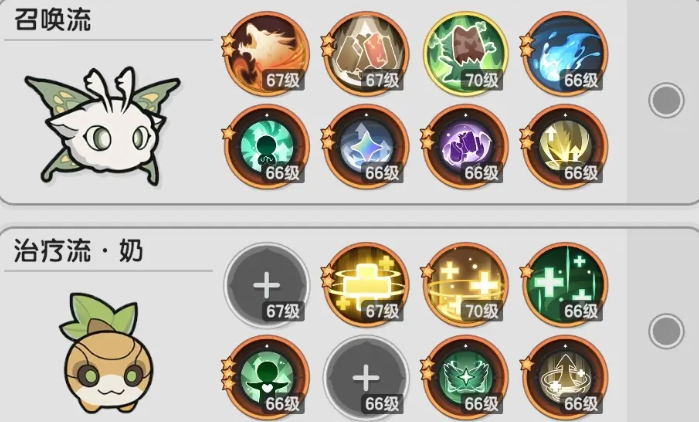Image resolution: width=699 pixels, height=422 pixels.
Task: Add a passive to the empty level 66 slot
Action: [366, 378]
